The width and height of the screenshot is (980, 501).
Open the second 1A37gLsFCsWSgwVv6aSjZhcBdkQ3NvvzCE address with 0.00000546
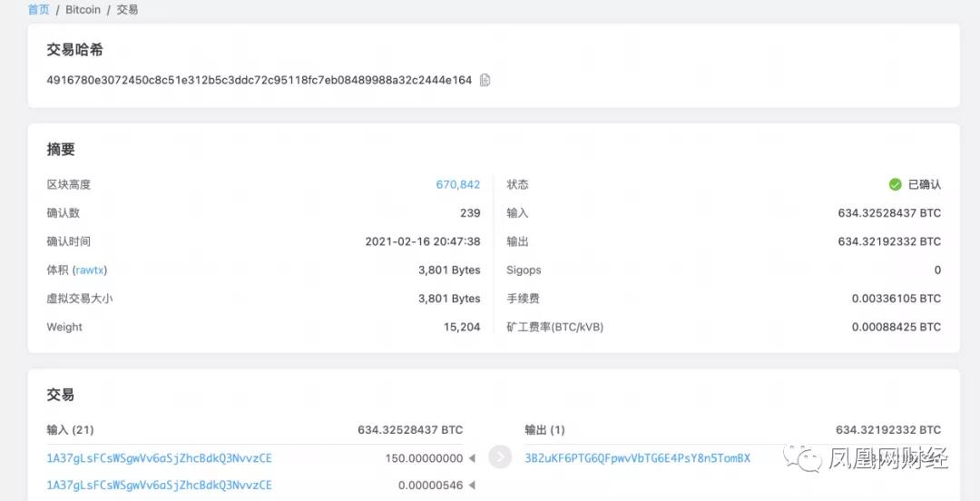(x=160, y=485)
